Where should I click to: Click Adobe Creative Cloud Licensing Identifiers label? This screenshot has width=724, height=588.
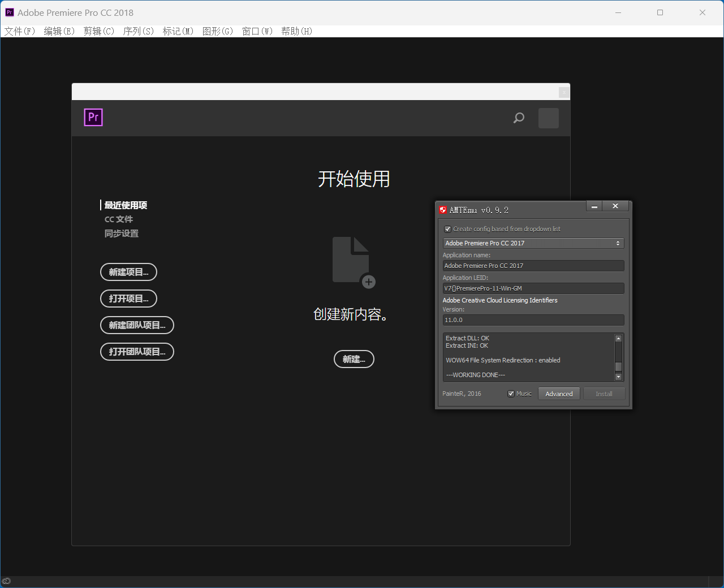tap(500, 300)
